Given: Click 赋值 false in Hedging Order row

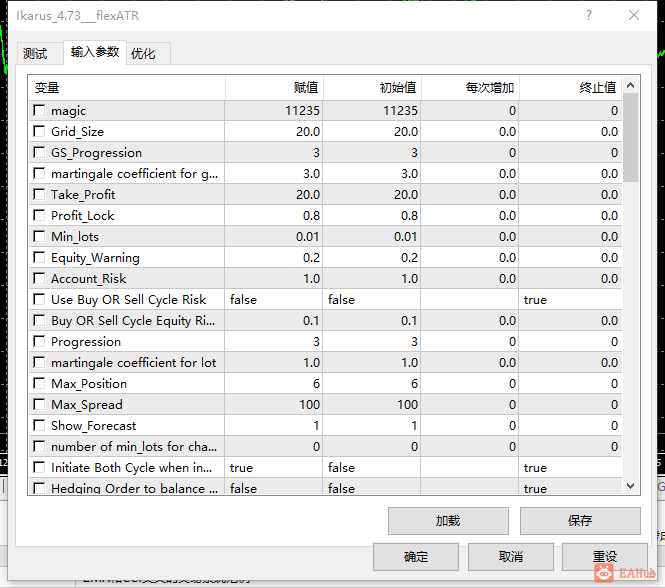Looking at the screenshot, I should point(274,487).
